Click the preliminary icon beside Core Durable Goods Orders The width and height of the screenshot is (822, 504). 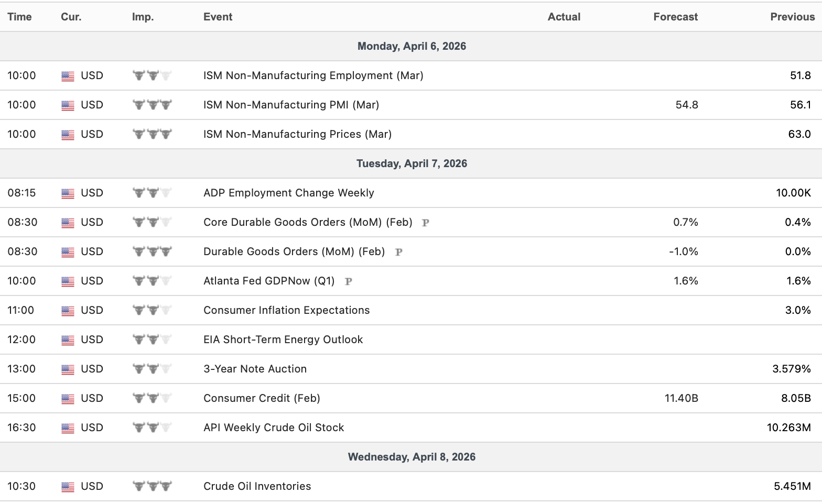(x=426, y=223)
